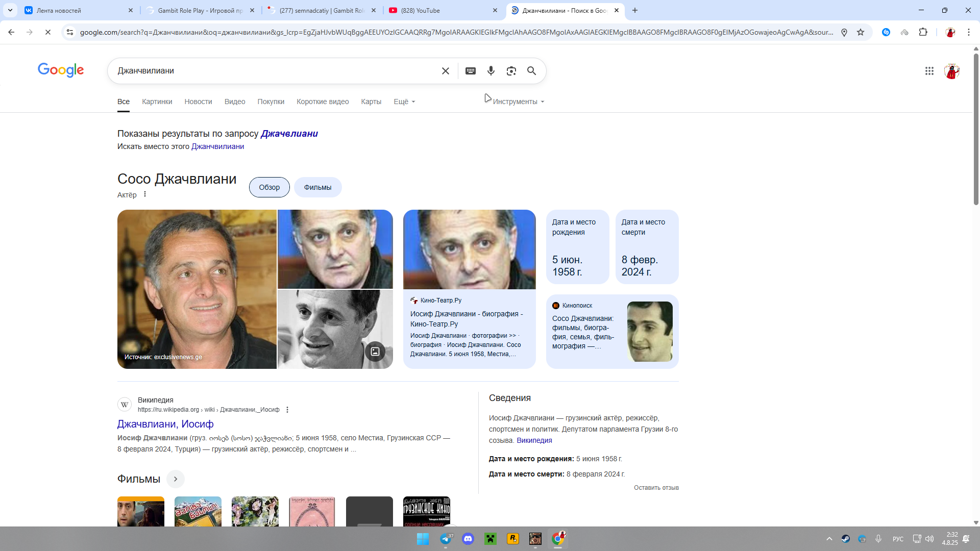The height and width of the screenshot is (551, 980).
Task: Click inside the Google search field
Action: pyautogui.click(x=276, y=71)
